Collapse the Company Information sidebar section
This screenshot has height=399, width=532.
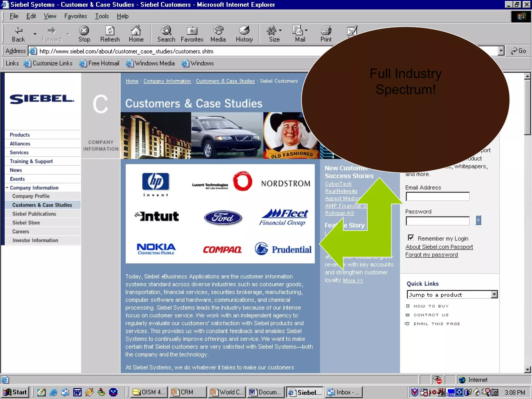tap(7, 188)
